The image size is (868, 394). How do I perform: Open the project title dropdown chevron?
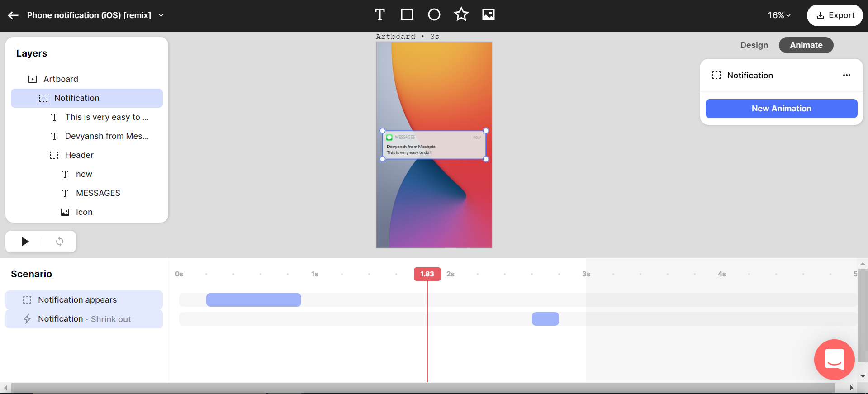pyautogui.click(x=161, y=15)
